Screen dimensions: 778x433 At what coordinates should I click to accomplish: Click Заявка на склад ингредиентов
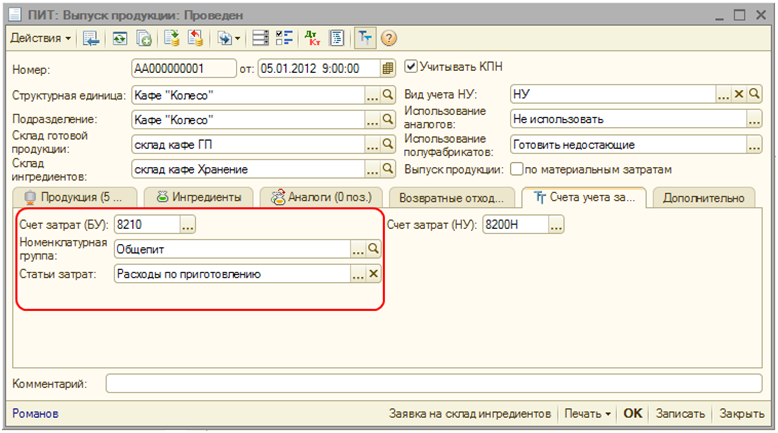[469, 413]
